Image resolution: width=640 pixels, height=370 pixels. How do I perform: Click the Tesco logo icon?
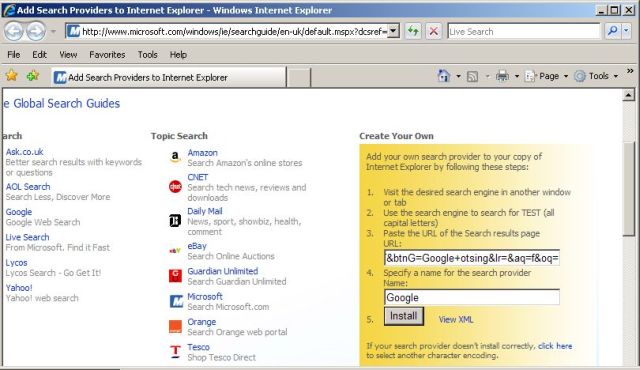pyautogui.click(x=175, y=352)
